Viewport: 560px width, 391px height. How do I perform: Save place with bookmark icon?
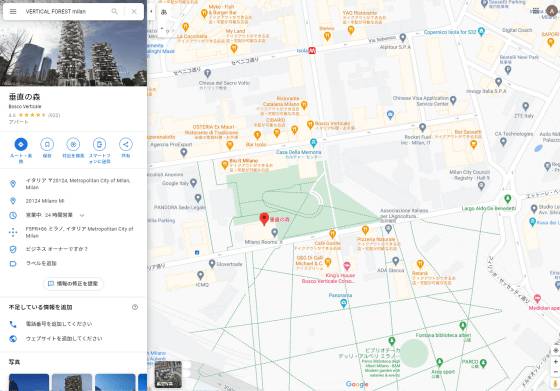47,144
